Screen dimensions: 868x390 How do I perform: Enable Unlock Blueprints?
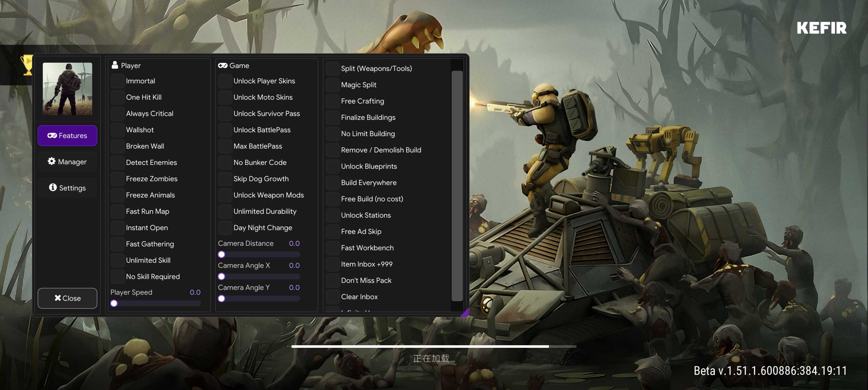click(x=333, y=167)
